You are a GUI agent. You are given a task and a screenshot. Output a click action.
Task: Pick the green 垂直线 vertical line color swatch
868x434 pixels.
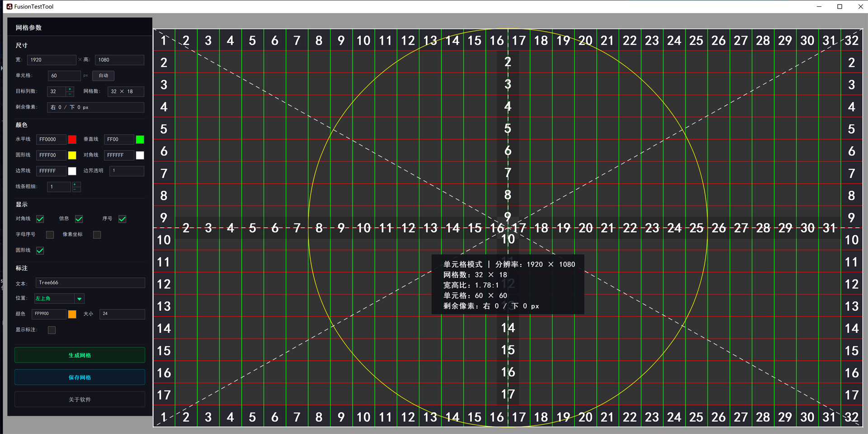pyautogui.click(x=140, y=140)
